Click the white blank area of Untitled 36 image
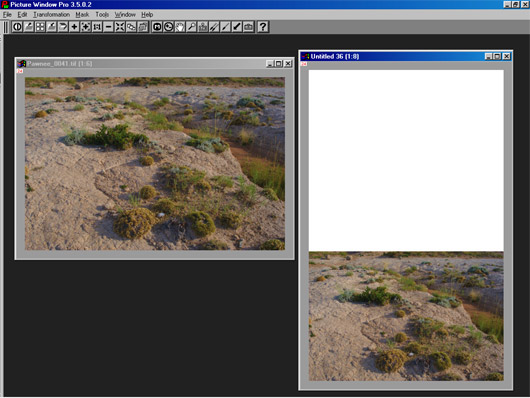 406,161
